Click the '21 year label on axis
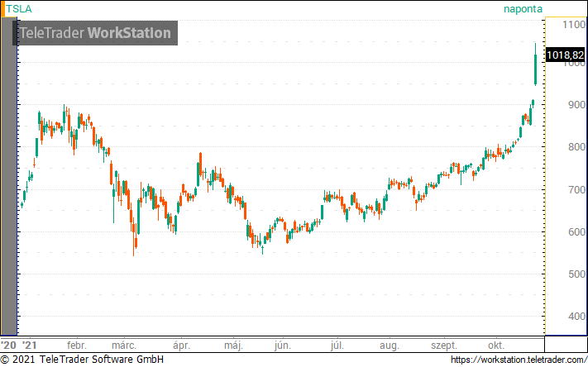The width and height of the screenshot is (588, 367). pos(29,346)
